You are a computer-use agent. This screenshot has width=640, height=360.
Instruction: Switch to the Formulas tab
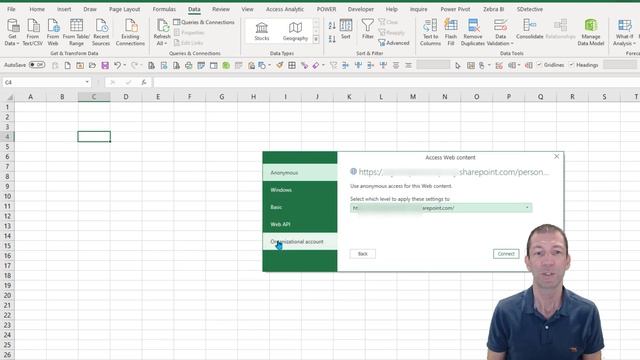tap(164, 9)
